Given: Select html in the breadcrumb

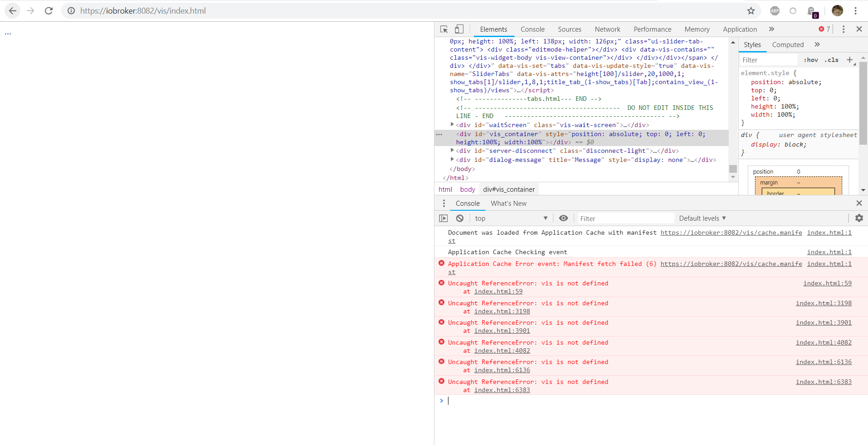Looking at the screenshot, I should click(445, 189).
